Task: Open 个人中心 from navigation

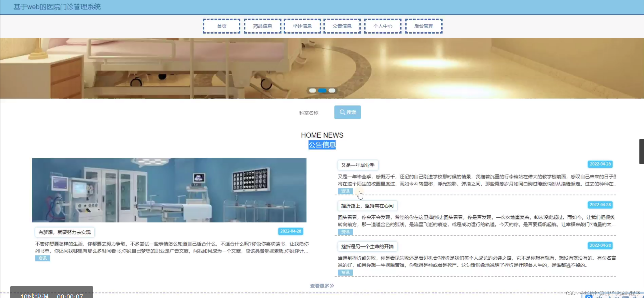Action: [x=383, y=26]
